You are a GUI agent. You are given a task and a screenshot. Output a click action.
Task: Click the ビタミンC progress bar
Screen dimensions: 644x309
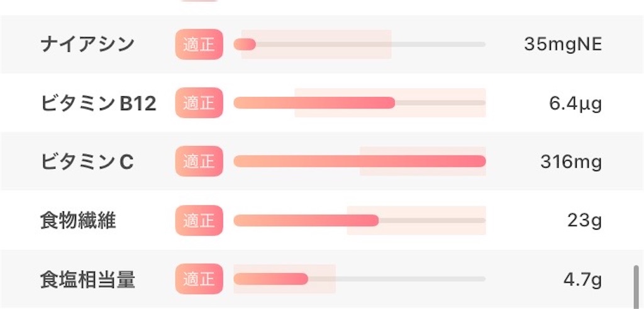[360, 162]
